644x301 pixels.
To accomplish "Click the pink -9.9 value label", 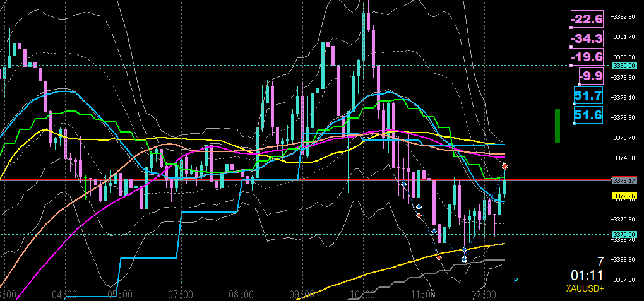I will point(591,76).
